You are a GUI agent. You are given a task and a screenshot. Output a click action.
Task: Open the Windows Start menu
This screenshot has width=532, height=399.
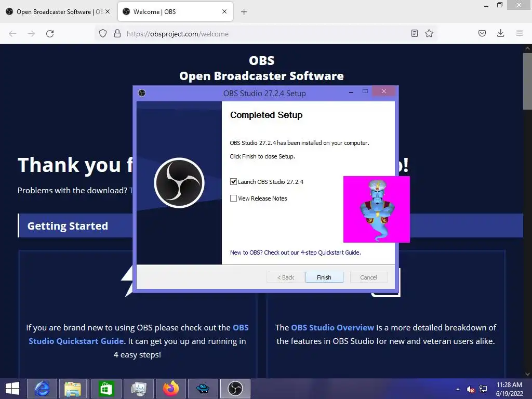(12, 389)
